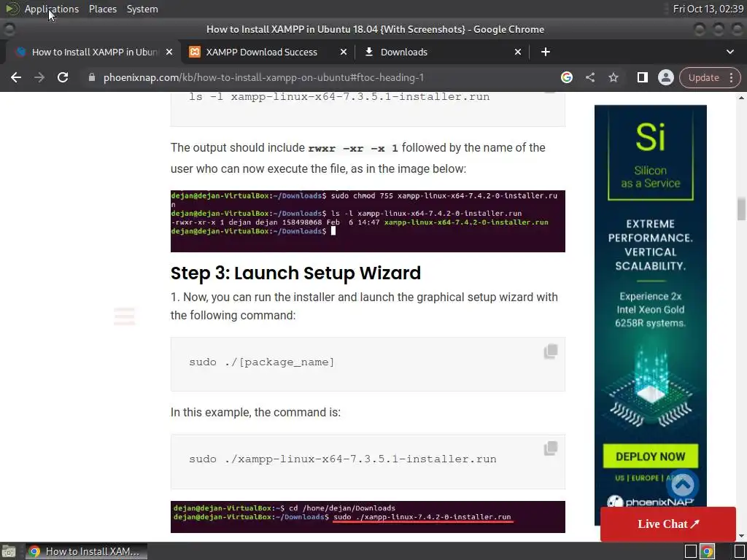Open the Applications menu
The width and height of the screenshot is (747, 560).
52,9
